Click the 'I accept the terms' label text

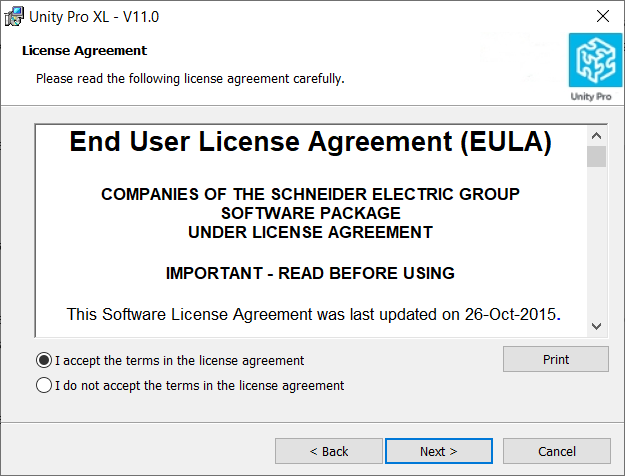179,361
